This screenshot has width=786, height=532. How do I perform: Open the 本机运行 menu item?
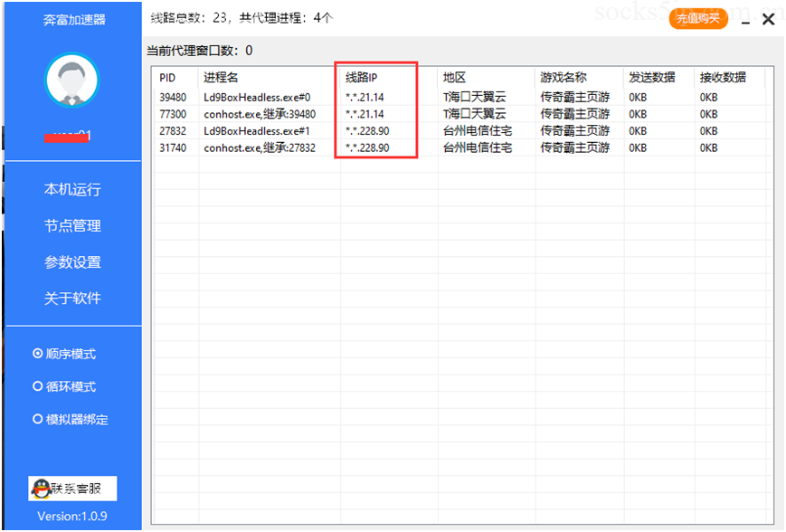coord(72,190)
